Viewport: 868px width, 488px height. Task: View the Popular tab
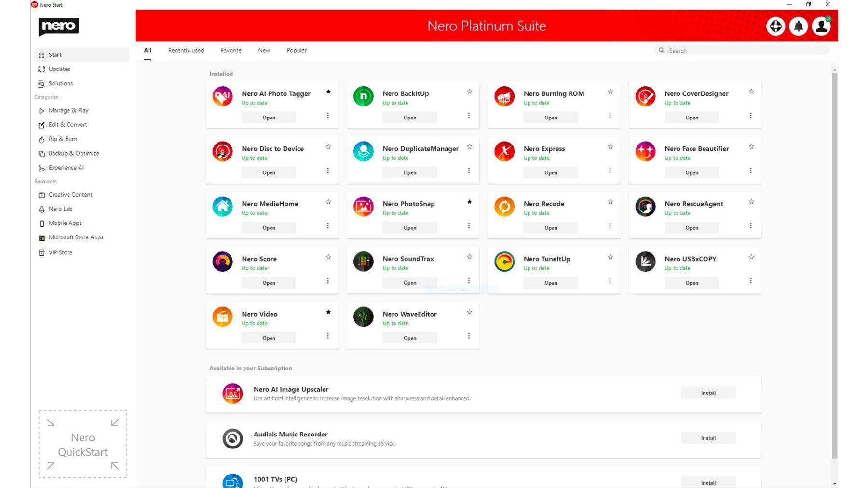click(x=297, y=50)
